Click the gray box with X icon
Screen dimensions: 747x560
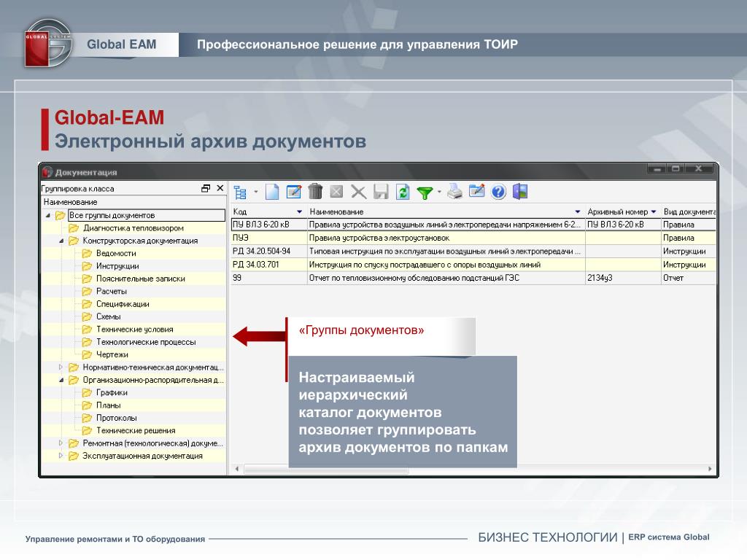(336, 192)
